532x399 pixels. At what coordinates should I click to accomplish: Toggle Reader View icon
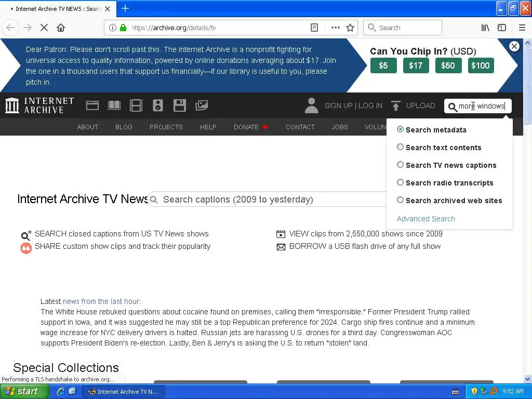[x=314, y=28]
